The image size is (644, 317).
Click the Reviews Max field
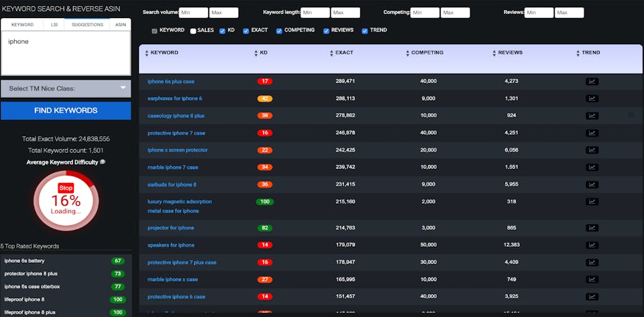570,13
